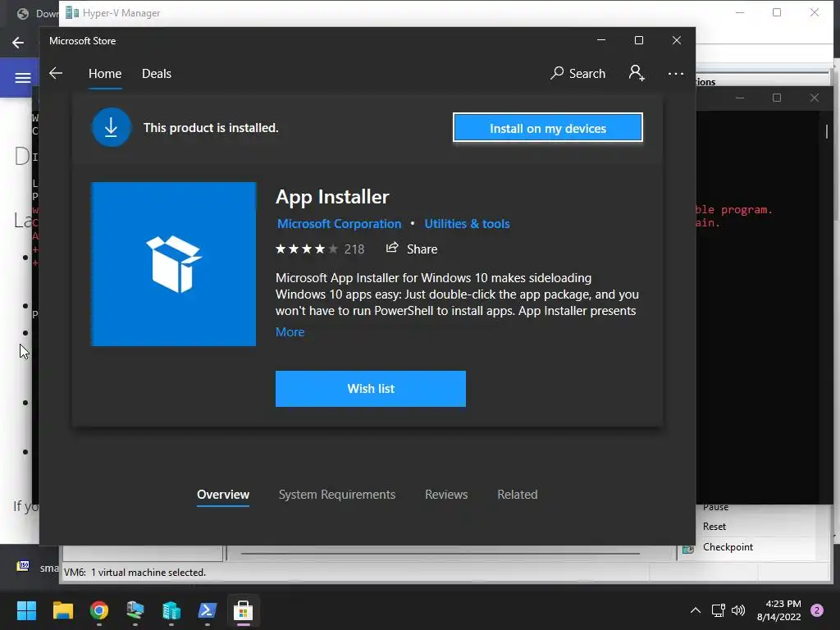Click Checkpoint in Hyper-V actions pane
This screenshot has width=840, height=630.
(x=728, y=547)
